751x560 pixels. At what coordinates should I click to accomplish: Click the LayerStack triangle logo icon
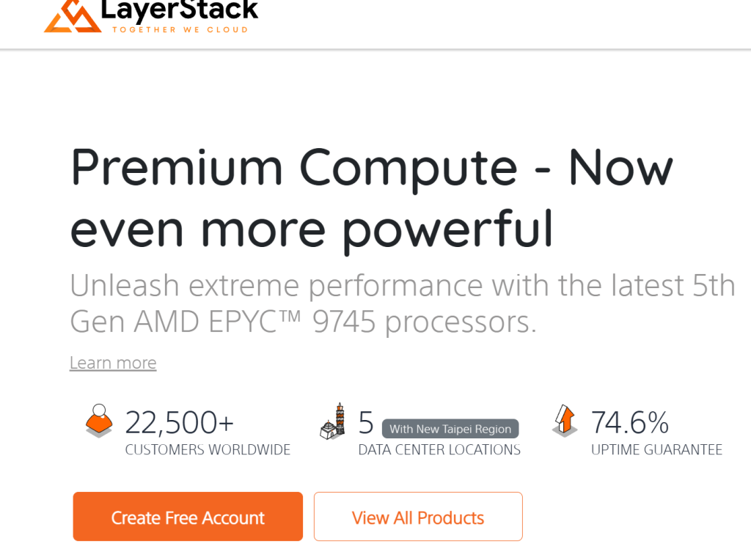pos(73,16)
